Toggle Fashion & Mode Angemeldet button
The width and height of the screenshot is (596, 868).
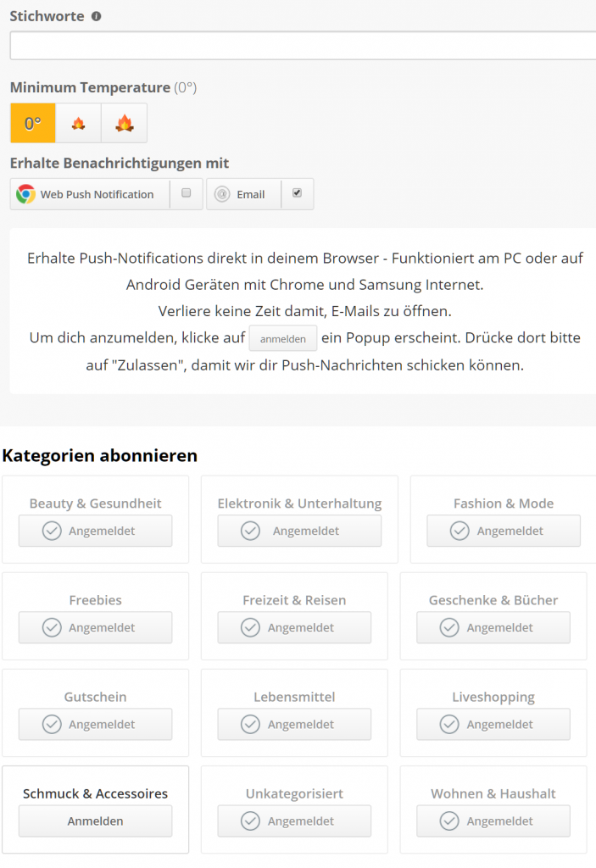click(x=504, y=531)
